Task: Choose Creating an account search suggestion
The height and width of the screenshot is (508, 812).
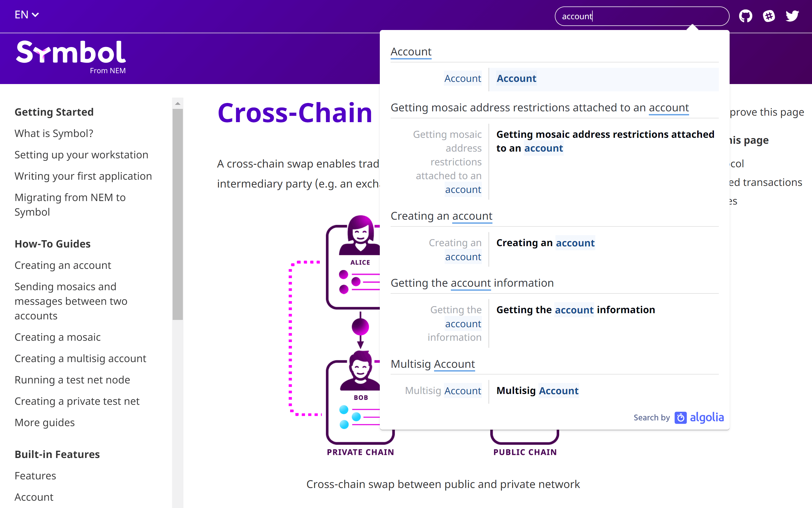Action: point(545,243)
